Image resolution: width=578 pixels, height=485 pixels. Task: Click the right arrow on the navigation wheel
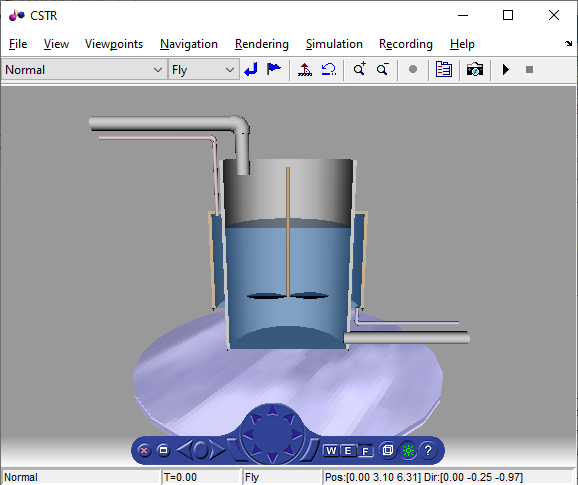tap(296, 434)
